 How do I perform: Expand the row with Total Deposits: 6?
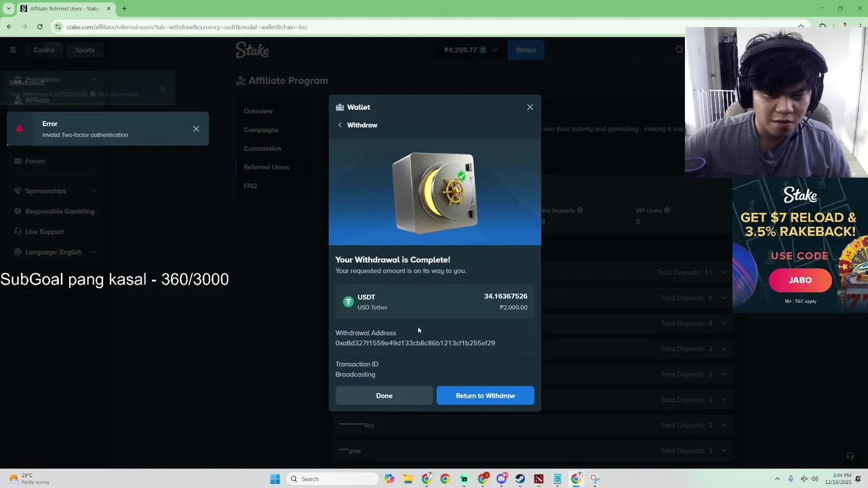(x=724, y=298)
